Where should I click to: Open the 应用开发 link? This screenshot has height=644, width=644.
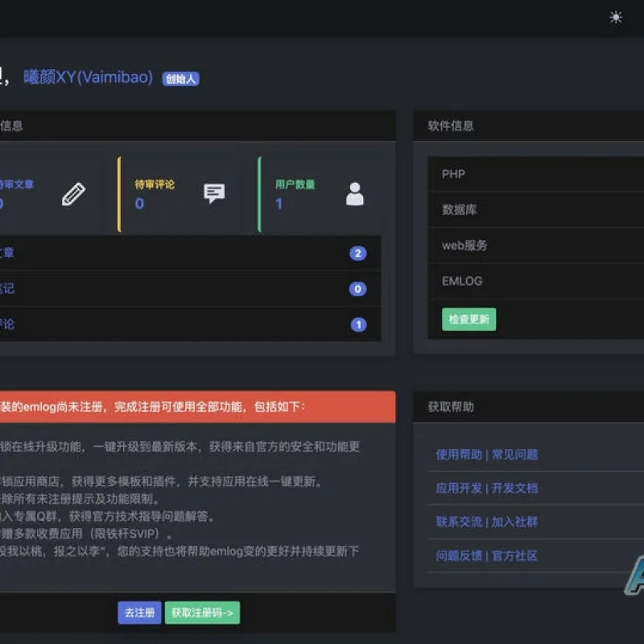[x=459, y=489]
